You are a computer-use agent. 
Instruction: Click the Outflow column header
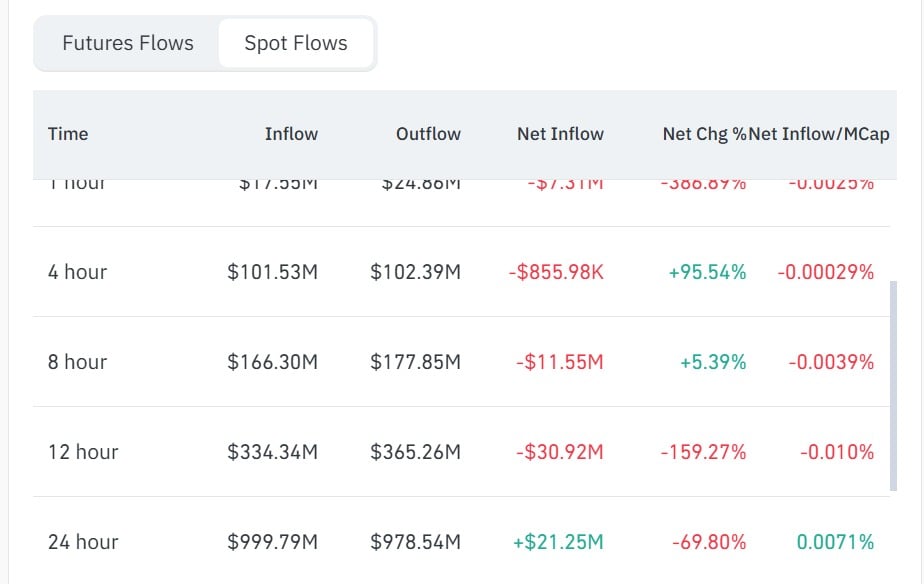428,134
